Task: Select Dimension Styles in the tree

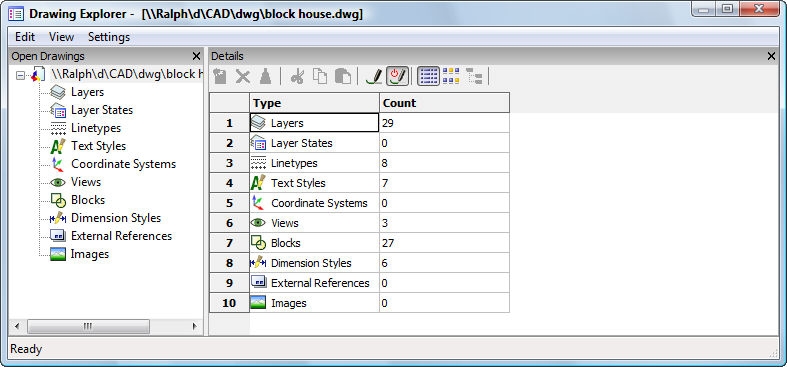Action: point(116,218)
